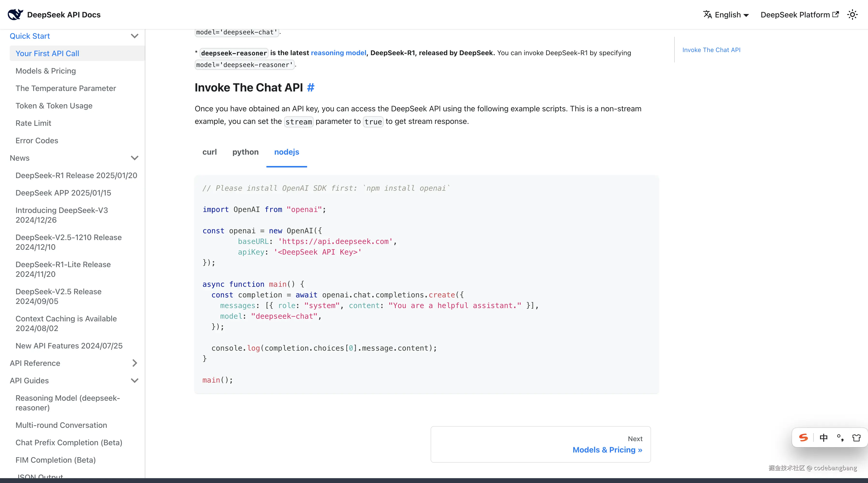Click the Invoke The Chat API heading
Image resolution: width=868 pixels, height=483 pixels.
249,88
